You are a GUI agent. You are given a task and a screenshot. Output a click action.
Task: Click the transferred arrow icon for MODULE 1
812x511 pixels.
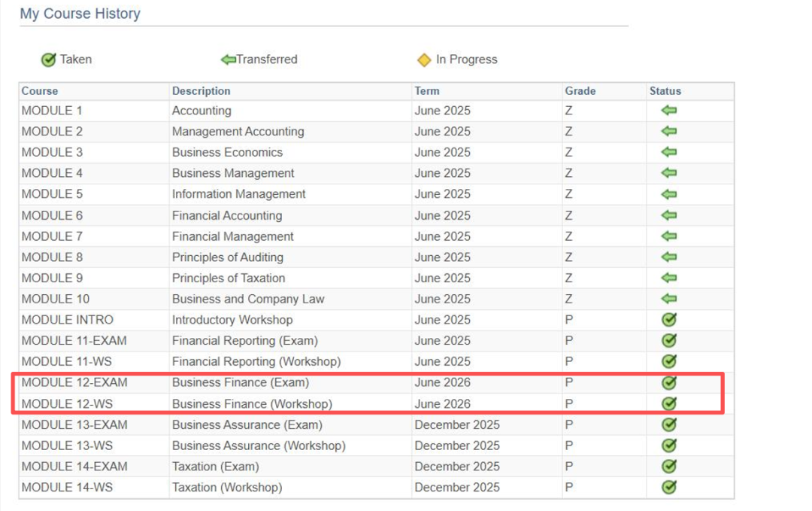click(669, 111)
